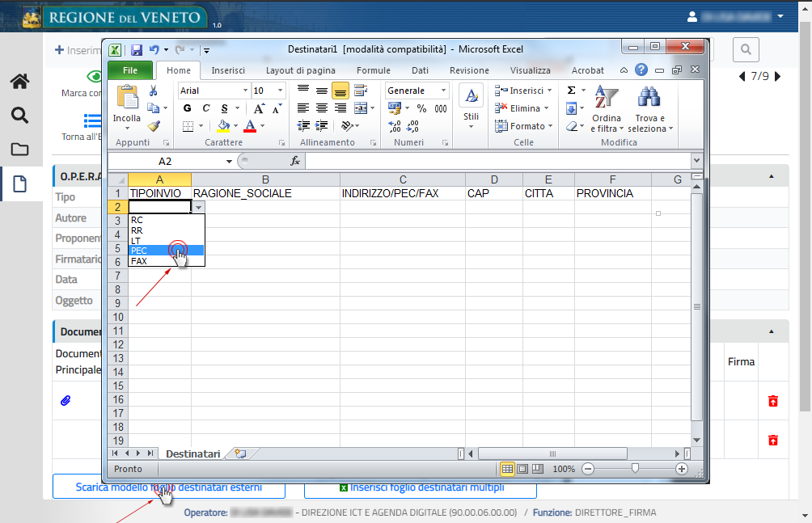Choose RC from the validation list
The width and height of the screenshot is (812, 523).
click(167, 220)
